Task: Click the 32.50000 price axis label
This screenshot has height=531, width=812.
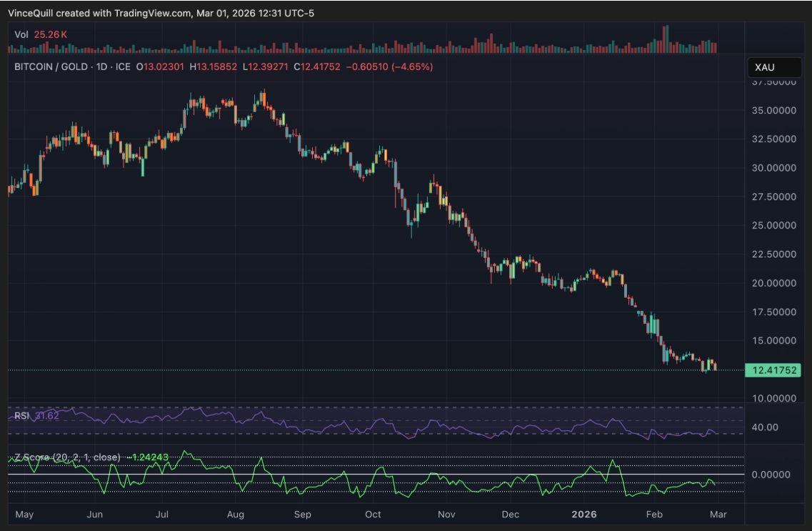Action: [773, 139]
